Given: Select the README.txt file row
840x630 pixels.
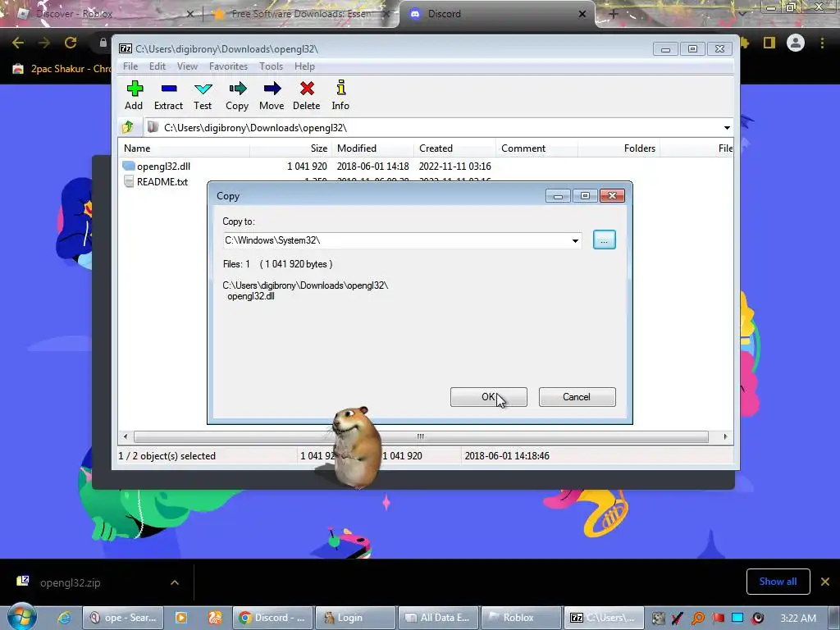Looking at the screenshot, I should [x=155, y=182].
